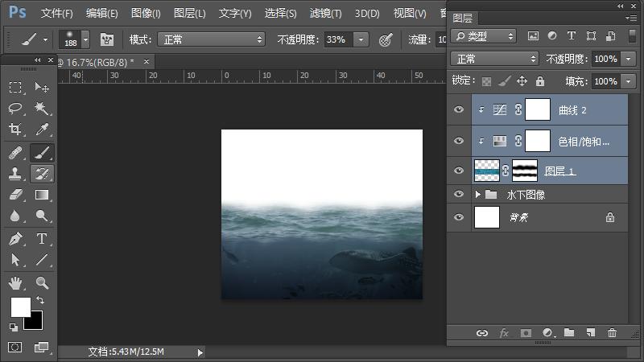Select the Pen tool
Image resolution: width=644 pixels, height=362 pixels.
point(15,239)
